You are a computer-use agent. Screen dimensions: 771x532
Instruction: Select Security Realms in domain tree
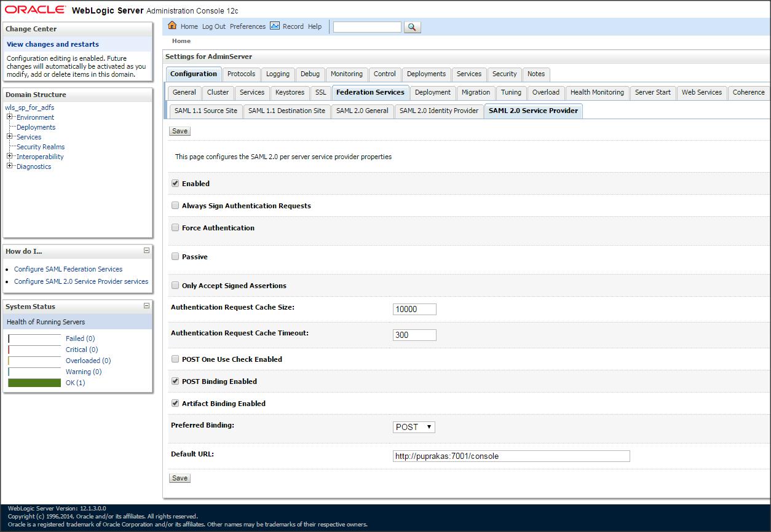click(41, 147)
